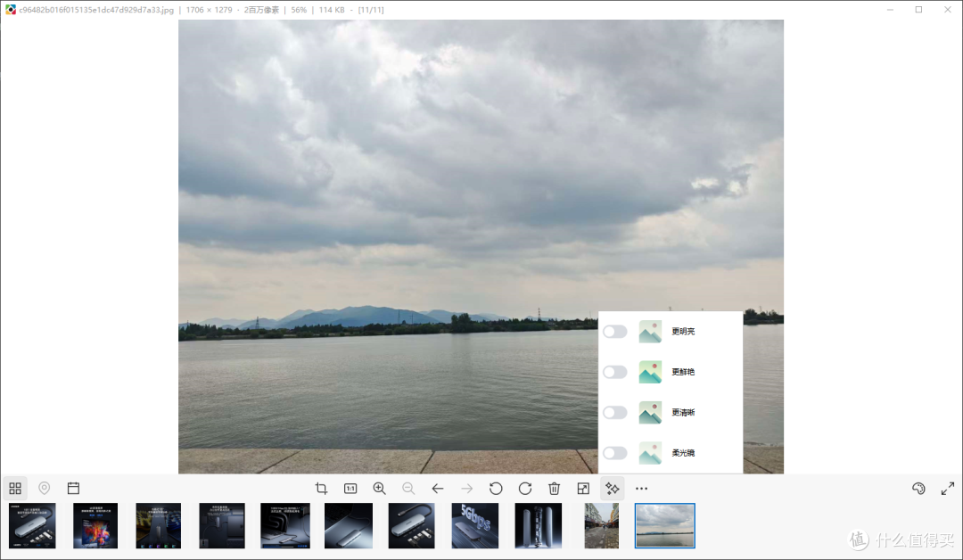Click the 1706 × 1279 dimensions text
The width and height of the screenshot is (963, 560).
209,10
